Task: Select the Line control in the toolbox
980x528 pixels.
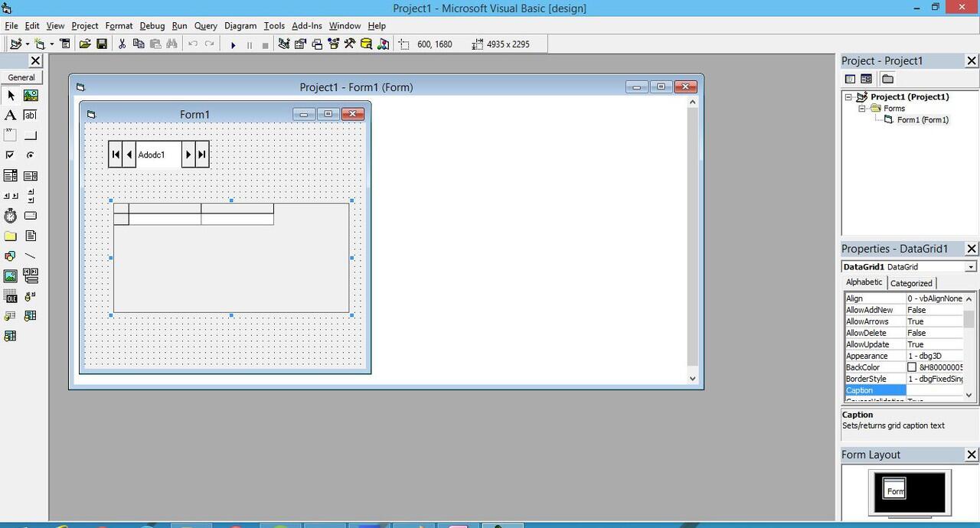Action: [31, 256]
